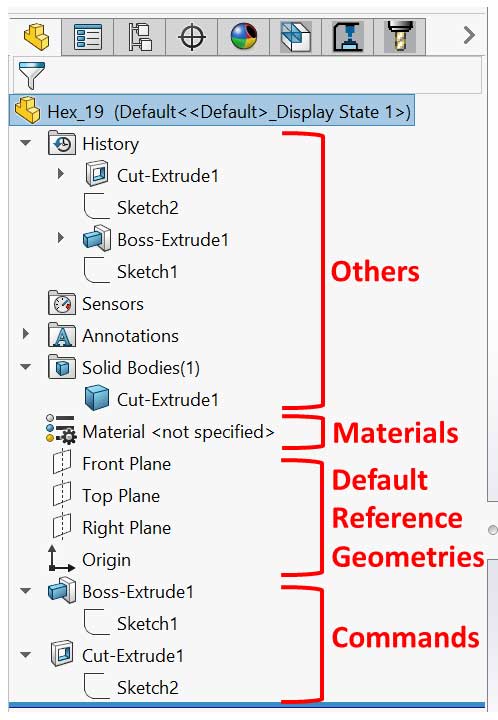Screen dimensions: 498x720
Task: Collapse the History folder
Action: coord(26,143)
